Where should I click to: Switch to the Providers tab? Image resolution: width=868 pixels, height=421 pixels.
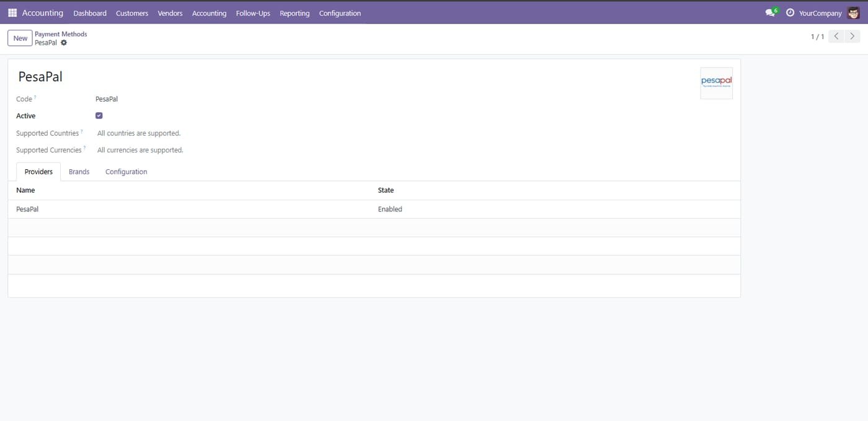click(x=38, y=172)
